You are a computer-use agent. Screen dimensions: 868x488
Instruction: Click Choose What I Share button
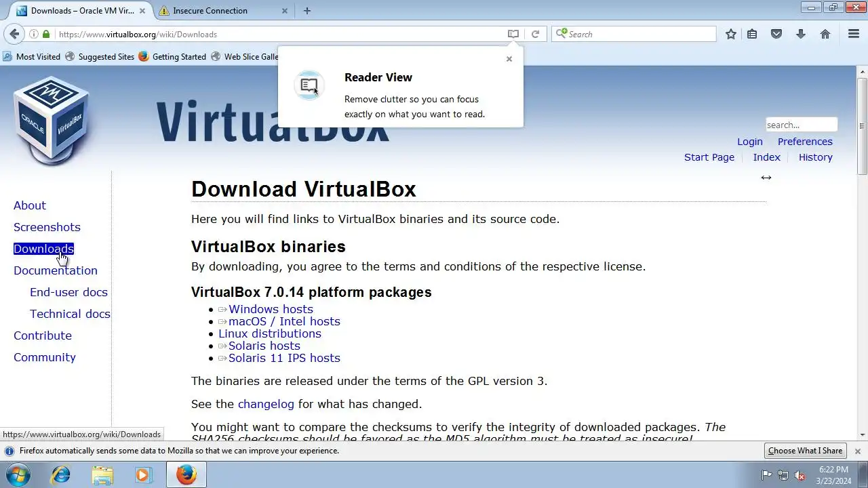click(x=805, y=451)
